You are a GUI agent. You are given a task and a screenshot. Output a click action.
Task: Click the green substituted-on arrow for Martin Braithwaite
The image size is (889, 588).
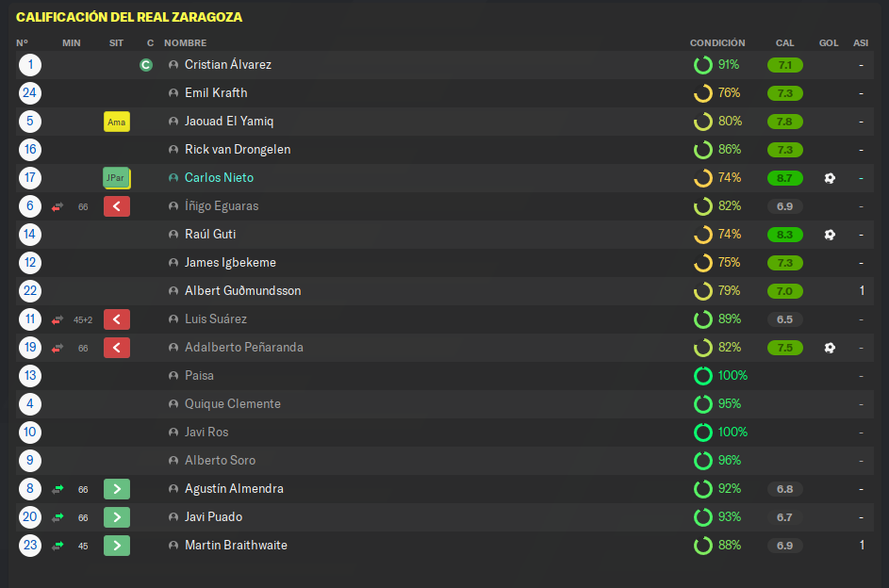117,546
